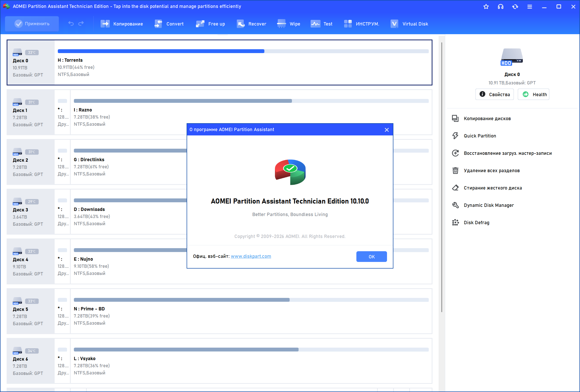
Task: Open Disk Defrag from side panel
Action: pyautogui.click(x=476, y=223)
